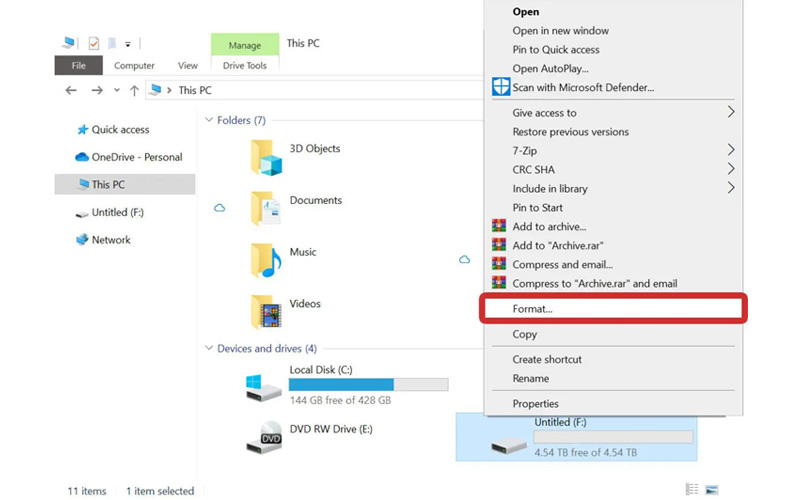Collapse the Folders (7) section
The width and height of the screenshot is (800, 500).
click(x=209, y=120)
